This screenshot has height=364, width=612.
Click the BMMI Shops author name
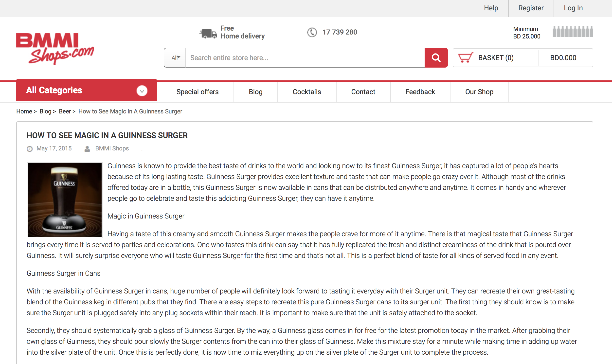[x=112, y=148]
